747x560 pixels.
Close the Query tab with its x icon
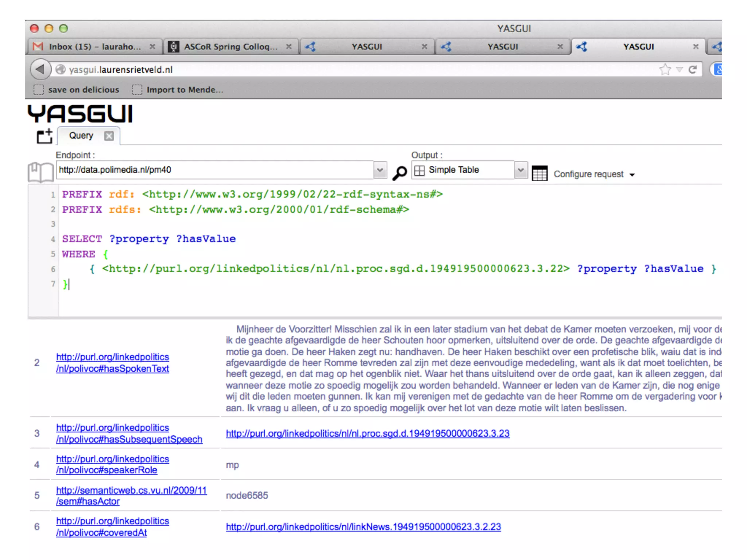tap(109, 136)
